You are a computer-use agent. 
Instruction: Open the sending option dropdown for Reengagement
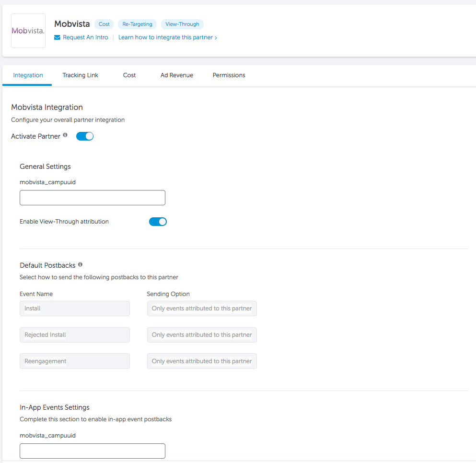[x=202, y=361]
